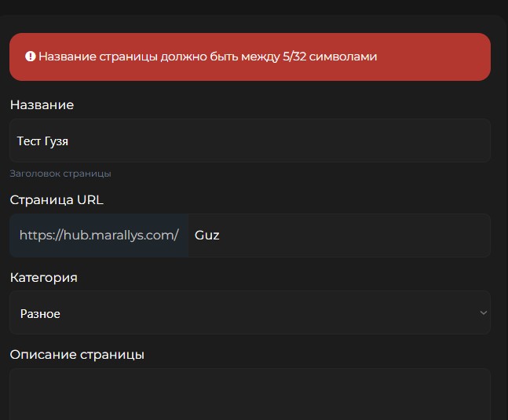Screen dimensions: 508x420
Task: Click the empty right side of error banner
Action: tap(434, 57)
